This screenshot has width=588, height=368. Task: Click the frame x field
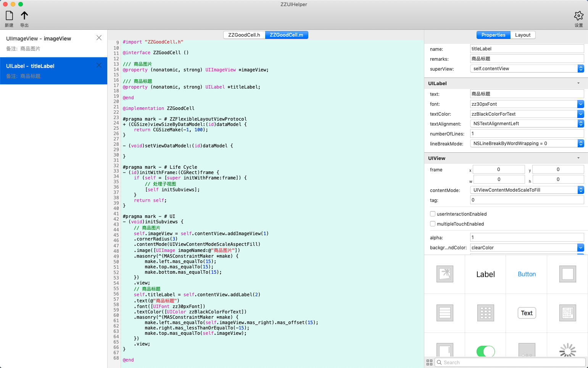tap(499, 169)
